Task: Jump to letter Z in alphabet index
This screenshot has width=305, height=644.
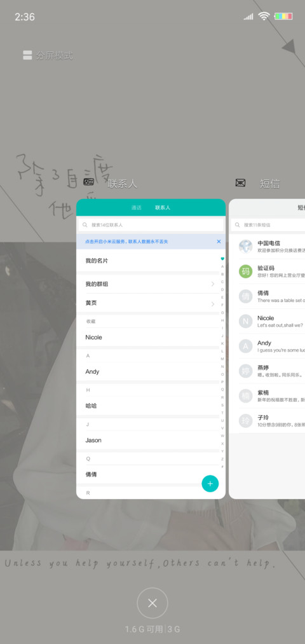Action: tap(222, 459)
